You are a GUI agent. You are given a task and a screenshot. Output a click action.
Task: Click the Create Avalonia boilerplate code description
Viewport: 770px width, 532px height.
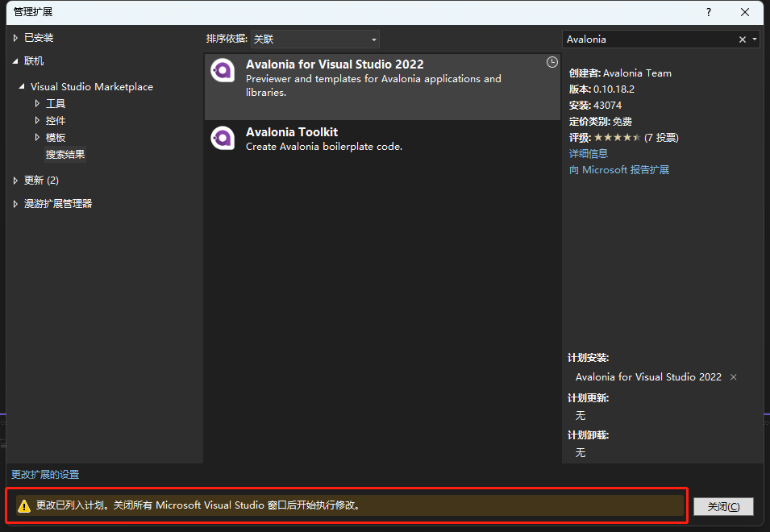(x=323, y=146)
